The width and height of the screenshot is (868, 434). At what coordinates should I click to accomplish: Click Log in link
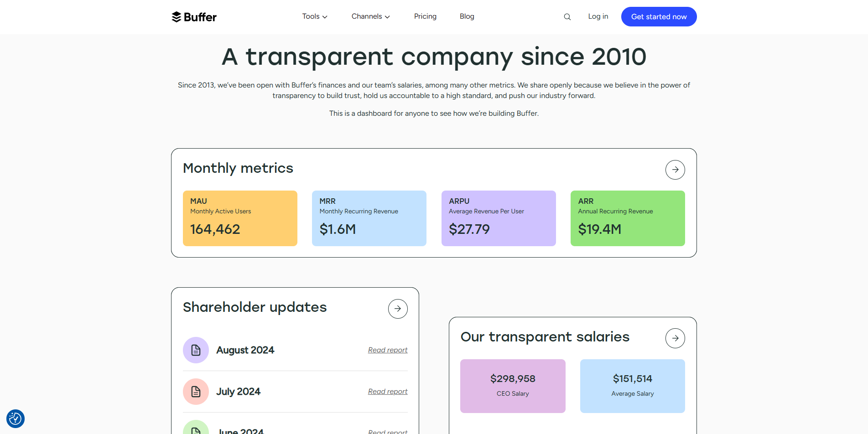(598, 16)
